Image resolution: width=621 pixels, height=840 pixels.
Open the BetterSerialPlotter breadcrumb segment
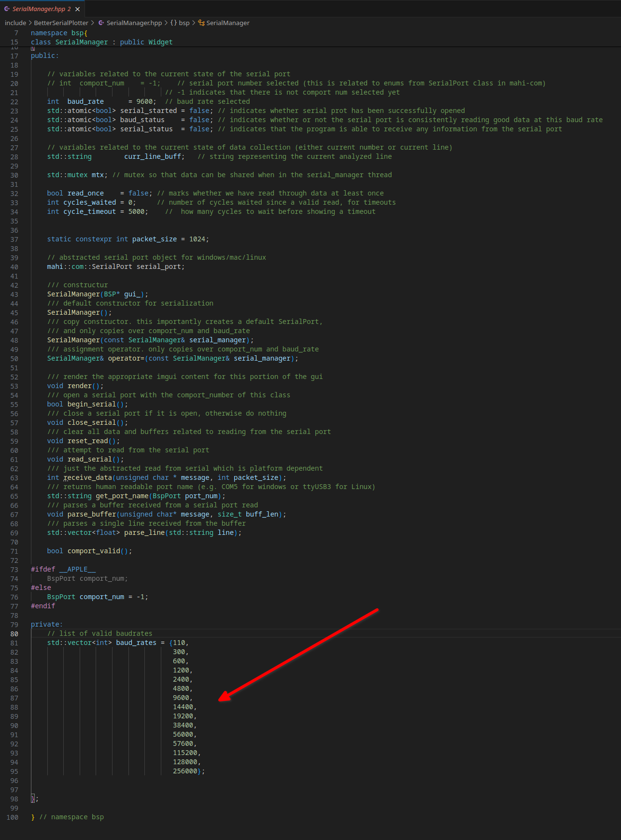61,23
